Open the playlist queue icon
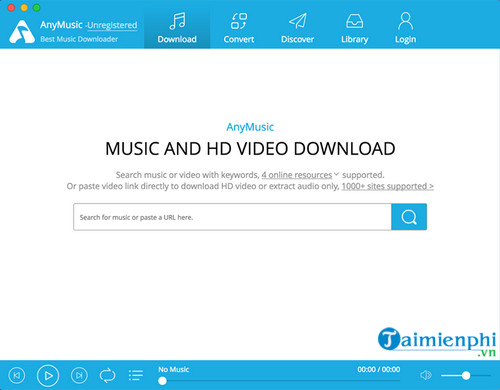This screenshot has height=390, width=500. 136,375
